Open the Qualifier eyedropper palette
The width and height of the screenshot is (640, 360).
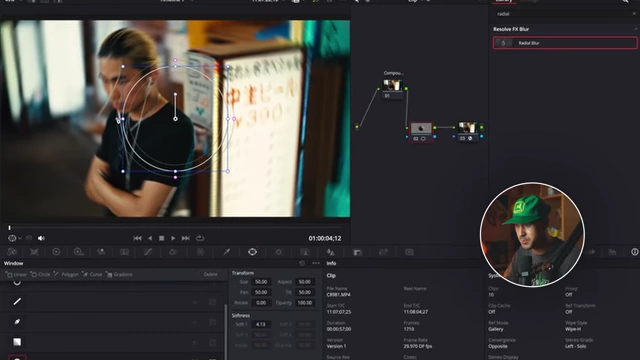click(227, 252)
